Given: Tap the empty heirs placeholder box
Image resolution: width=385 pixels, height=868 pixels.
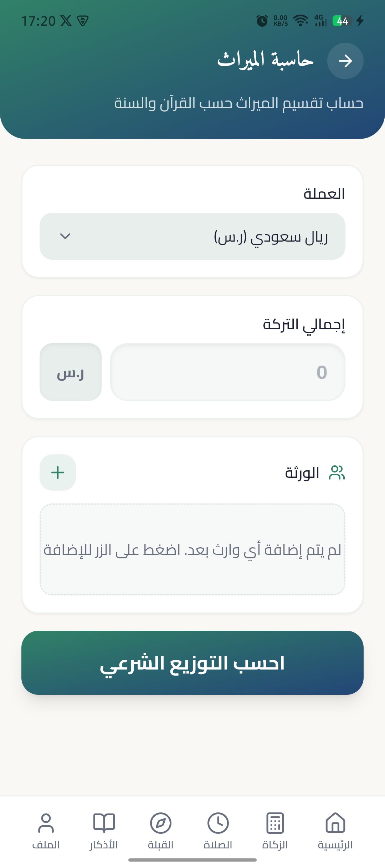Looking at the screenshot, I should coord(192,549).
